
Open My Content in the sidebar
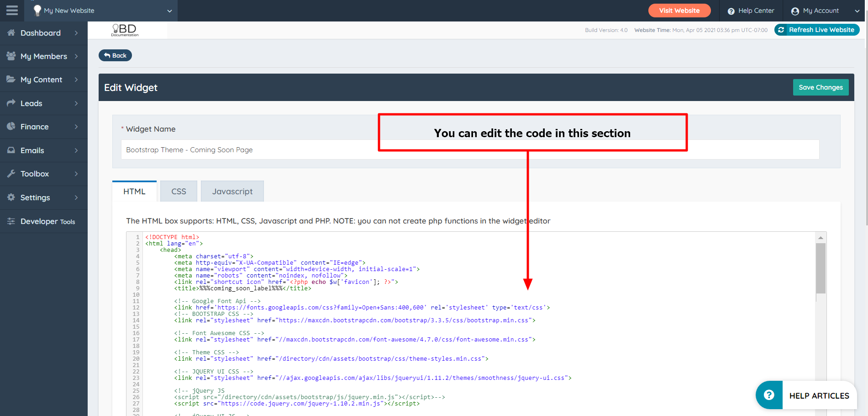click(44, 80)
